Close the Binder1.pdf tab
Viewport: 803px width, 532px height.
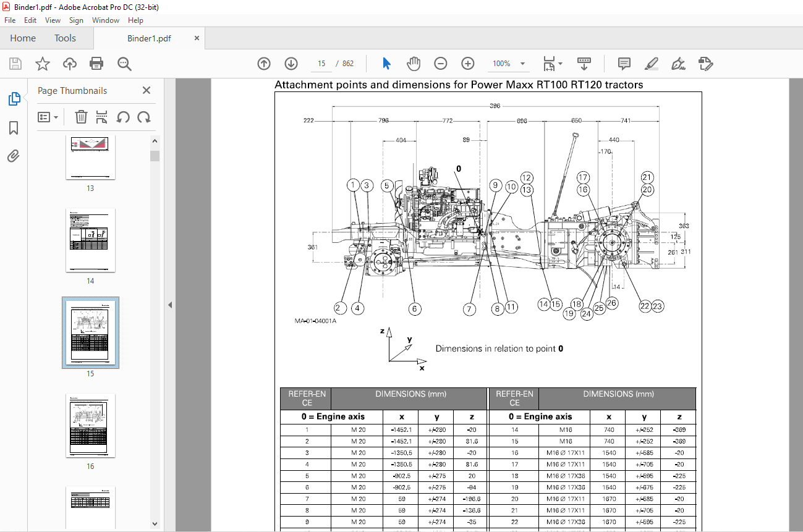(197, 38)
